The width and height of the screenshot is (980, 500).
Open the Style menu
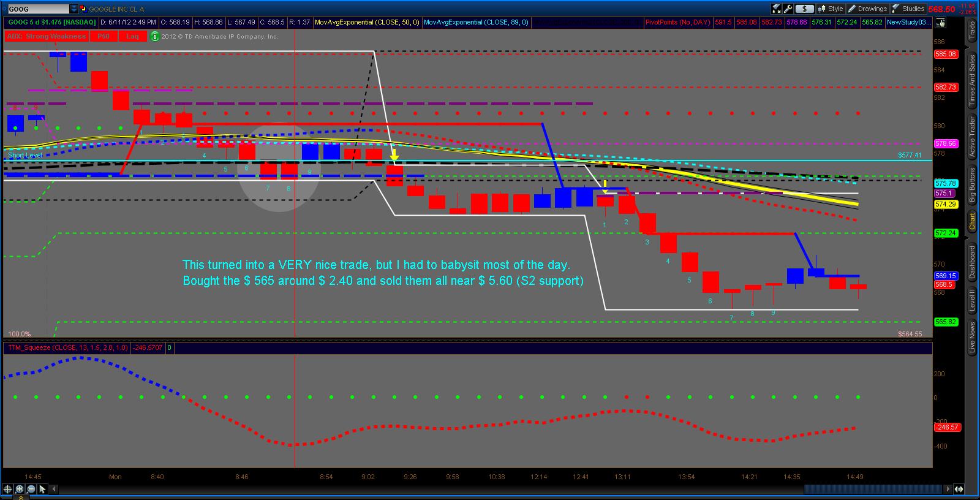point(831,9)
